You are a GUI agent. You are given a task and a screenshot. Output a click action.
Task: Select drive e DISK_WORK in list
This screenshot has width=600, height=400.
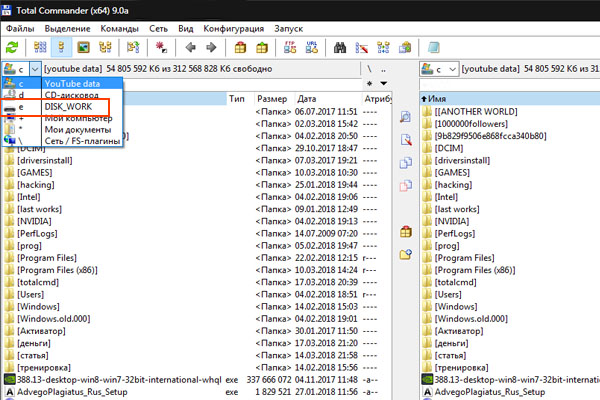click(x=62, y=106)
